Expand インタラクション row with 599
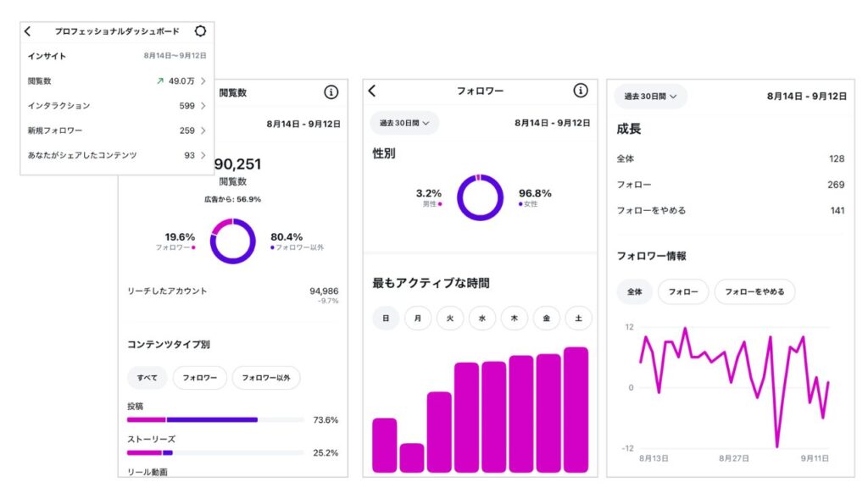 (117, 106)
